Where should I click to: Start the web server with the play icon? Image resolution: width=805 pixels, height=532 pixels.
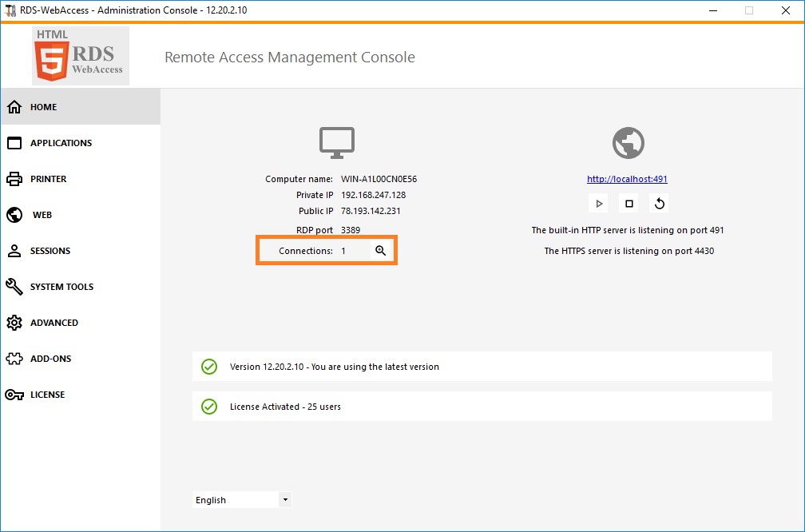click(599, 204)
